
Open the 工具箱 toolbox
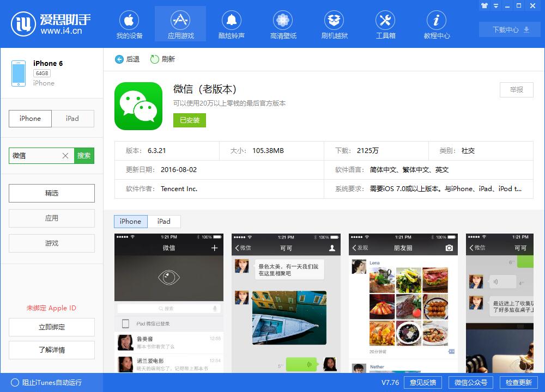(x=385, y=24)
